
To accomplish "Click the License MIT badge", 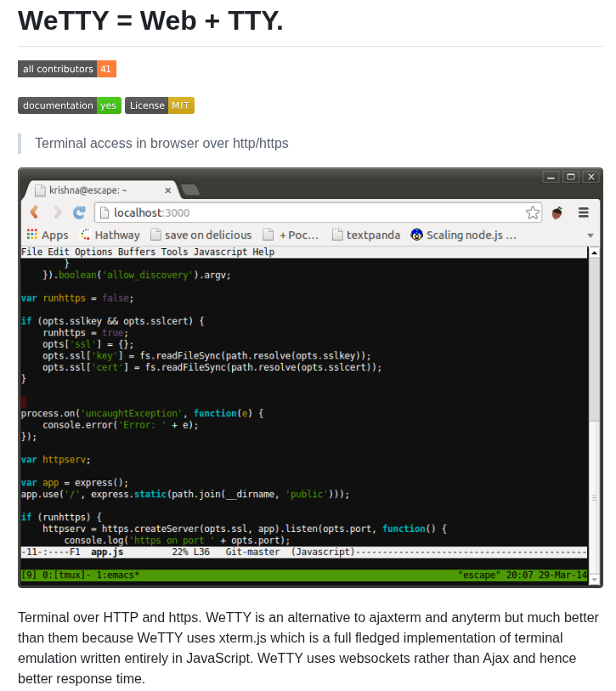I will pos(160,105).
